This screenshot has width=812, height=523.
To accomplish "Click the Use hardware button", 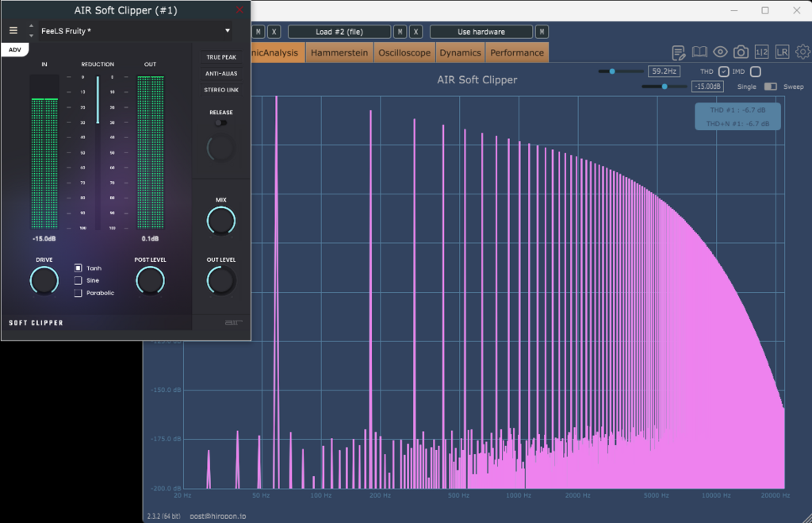I will (x=481, y=32).
